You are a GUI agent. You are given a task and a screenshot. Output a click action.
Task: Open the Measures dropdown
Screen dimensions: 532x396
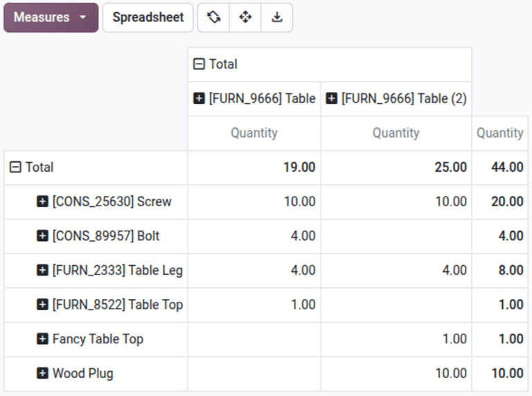coord(51,17)
